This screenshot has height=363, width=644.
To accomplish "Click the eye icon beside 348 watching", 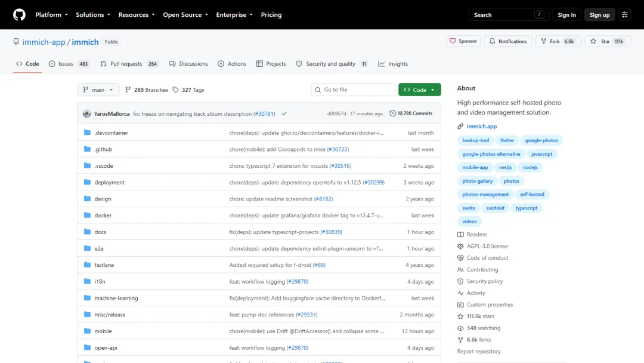I will point(460,328).
